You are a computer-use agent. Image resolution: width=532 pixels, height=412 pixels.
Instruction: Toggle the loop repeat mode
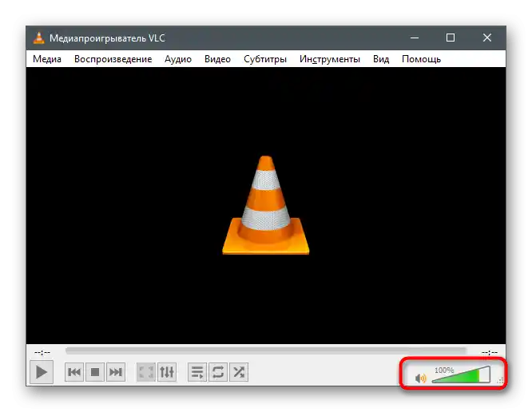coord(218,372)
